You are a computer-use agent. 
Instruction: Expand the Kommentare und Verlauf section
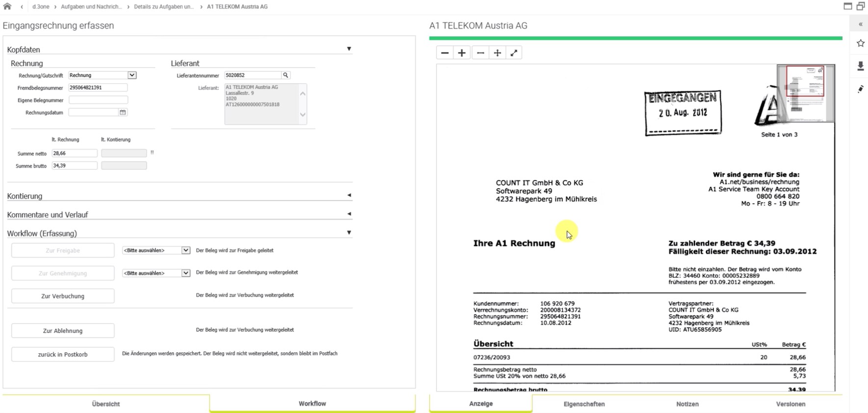[x=349, y=214]
